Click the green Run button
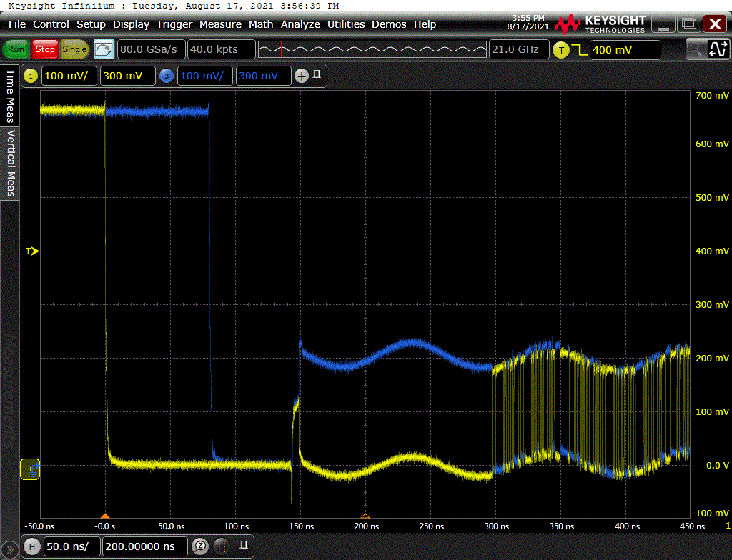 click(16, 49)
